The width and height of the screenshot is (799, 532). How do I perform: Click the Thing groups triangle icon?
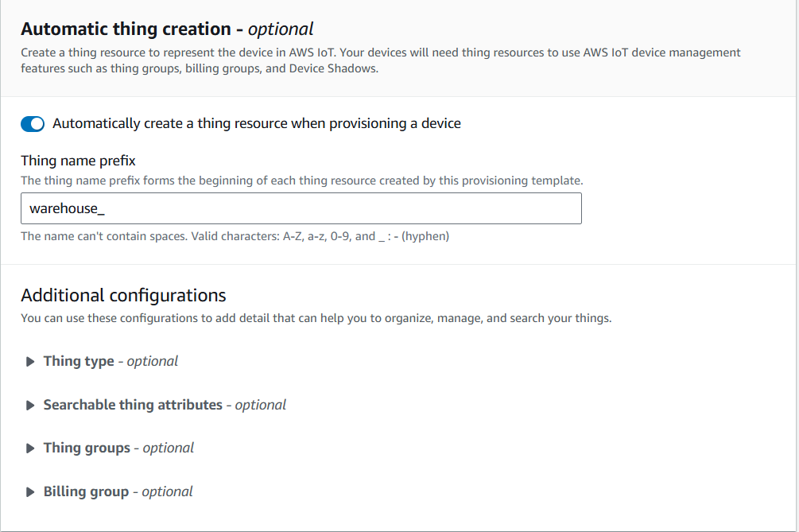[x=30, y=449]
